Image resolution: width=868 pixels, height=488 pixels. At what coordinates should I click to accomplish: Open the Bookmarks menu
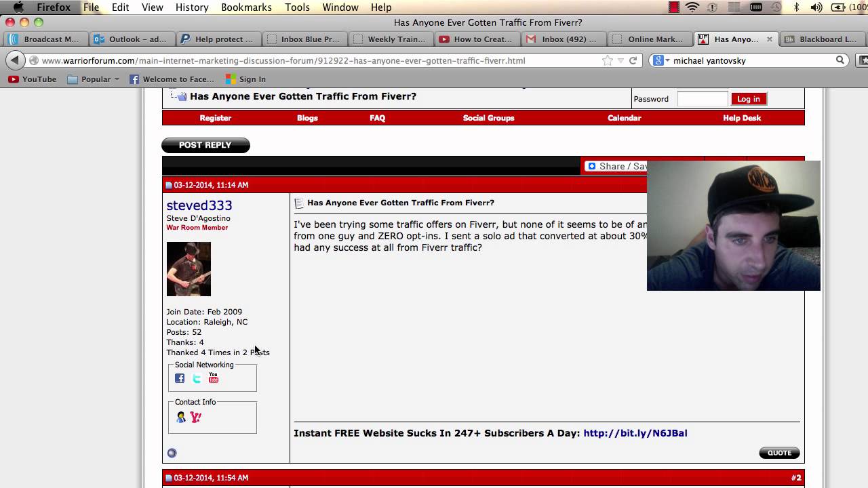[x=248, y=7]
